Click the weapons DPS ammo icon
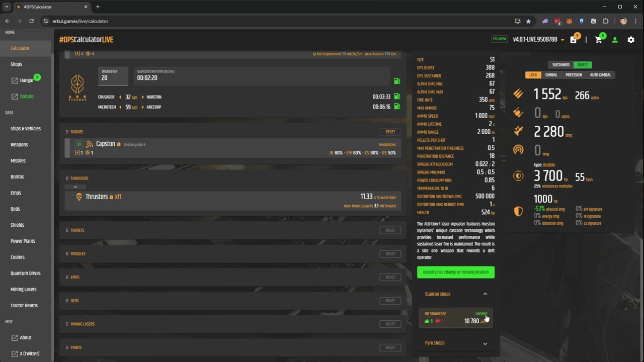 click(x=518, y=94)
